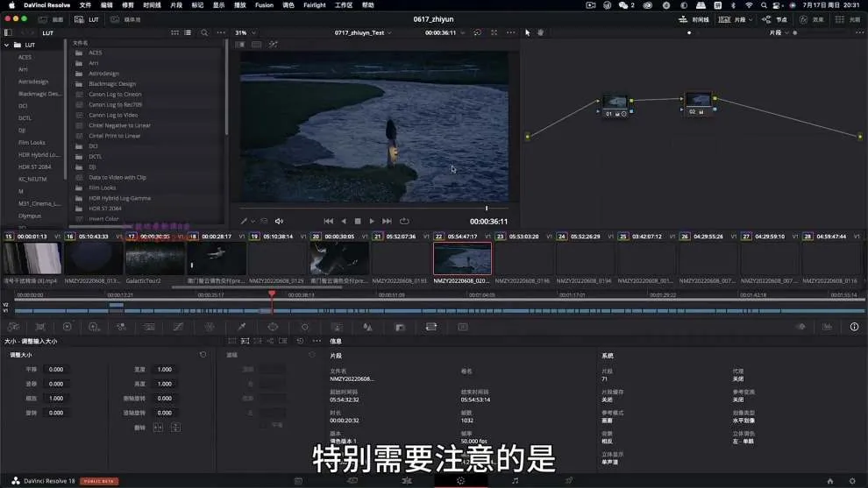This screenshot has width=868, height=488.
Task: Click the Color page icon in bottom bar
Action: pos(460,481)
